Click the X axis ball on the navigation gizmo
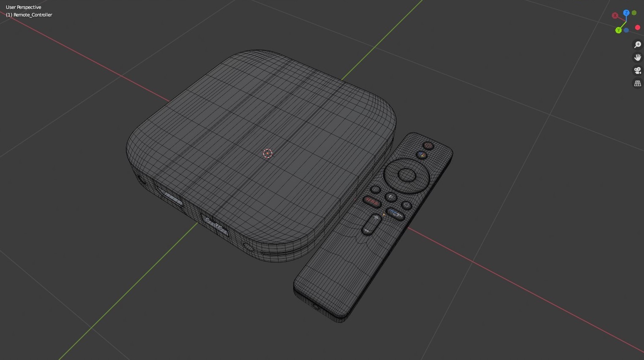Viewport: 644px width, 360px height. coord(615,15)
